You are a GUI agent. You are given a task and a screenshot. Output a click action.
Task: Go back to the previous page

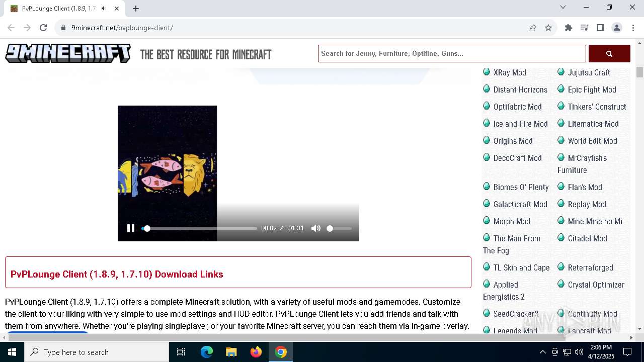11,28
